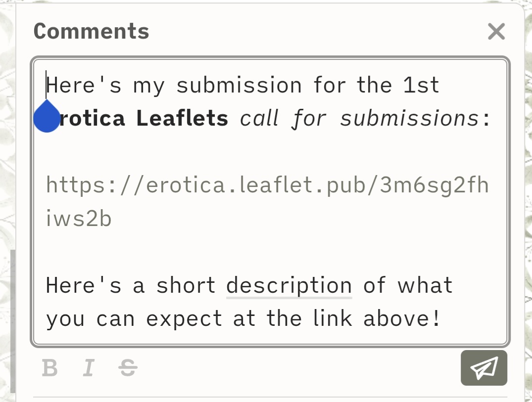Image resolution: width=532 pixels, height=402 pixels.
Task: Apply strikethrough formatting to the comment
Action: tap(128, 368)
